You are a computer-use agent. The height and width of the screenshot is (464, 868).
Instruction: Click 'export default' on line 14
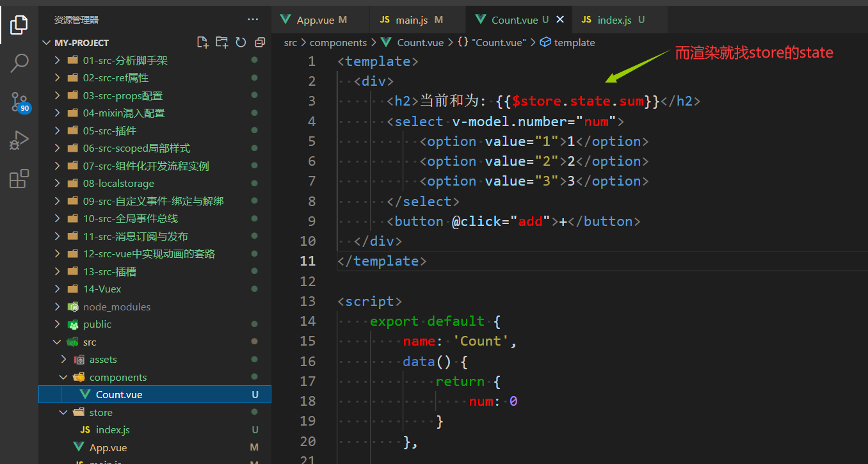pyautogui.click(x=427, y=321)
